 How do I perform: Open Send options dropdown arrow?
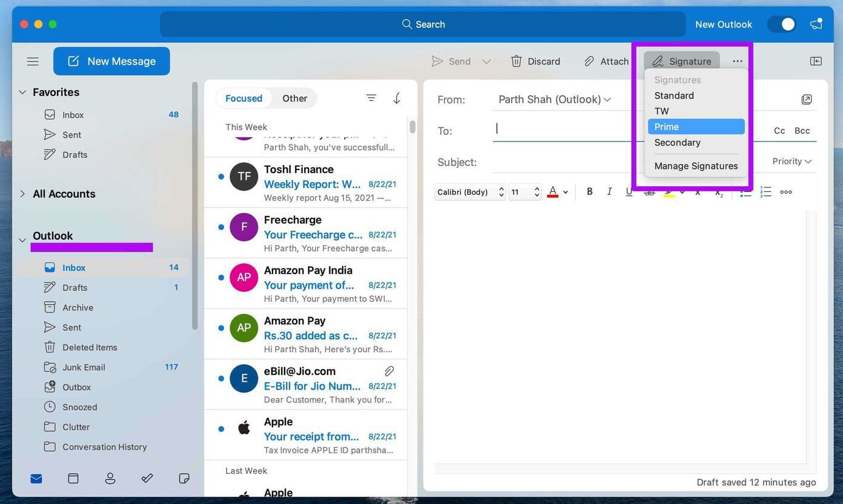click(486, 61)
